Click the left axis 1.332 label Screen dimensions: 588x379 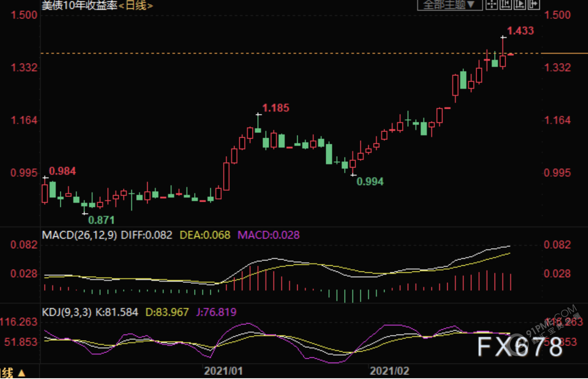tap(24, 68)
